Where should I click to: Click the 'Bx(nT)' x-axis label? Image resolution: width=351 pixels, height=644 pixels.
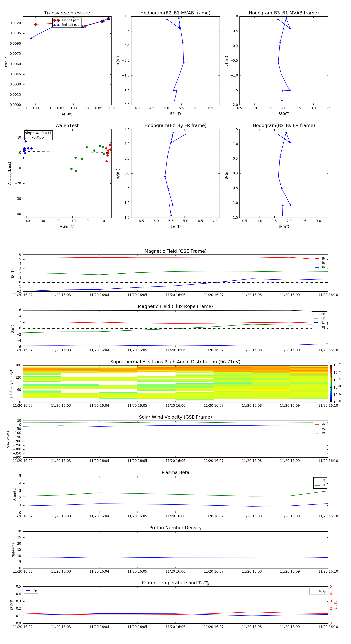(x=284, y=227)
